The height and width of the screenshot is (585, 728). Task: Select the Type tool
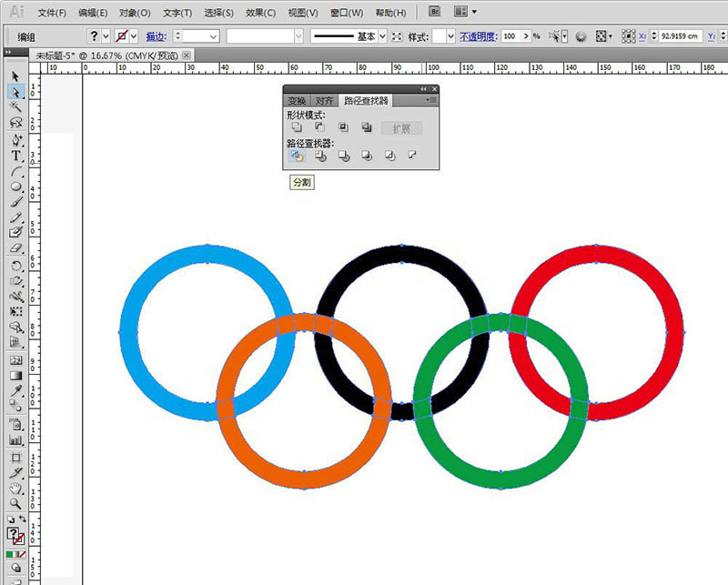click(15, 156)
